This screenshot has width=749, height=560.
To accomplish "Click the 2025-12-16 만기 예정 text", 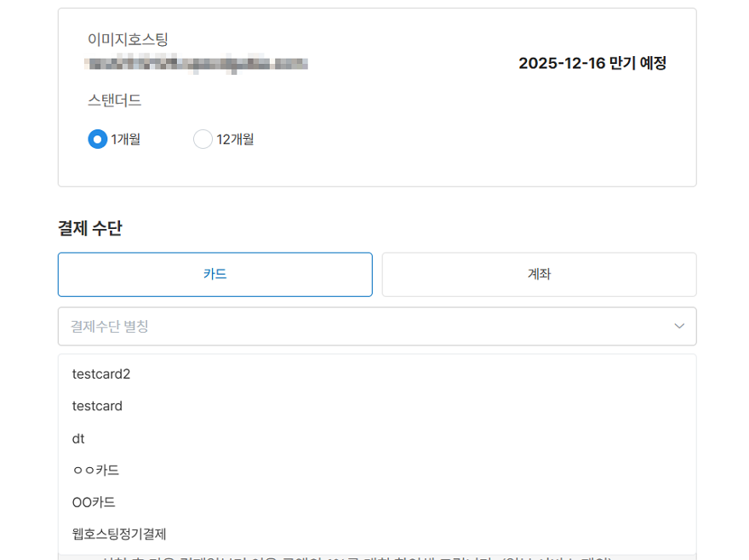I will click(x=592, y=63).
